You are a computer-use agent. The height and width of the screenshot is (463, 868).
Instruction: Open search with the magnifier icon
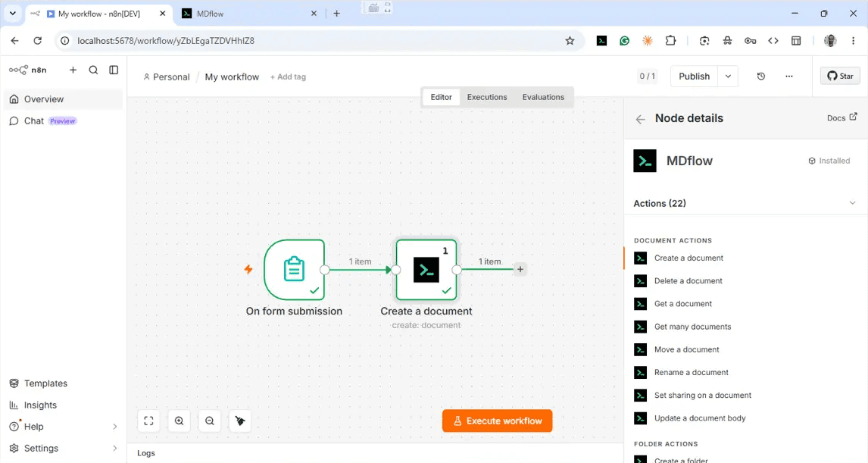93,70
